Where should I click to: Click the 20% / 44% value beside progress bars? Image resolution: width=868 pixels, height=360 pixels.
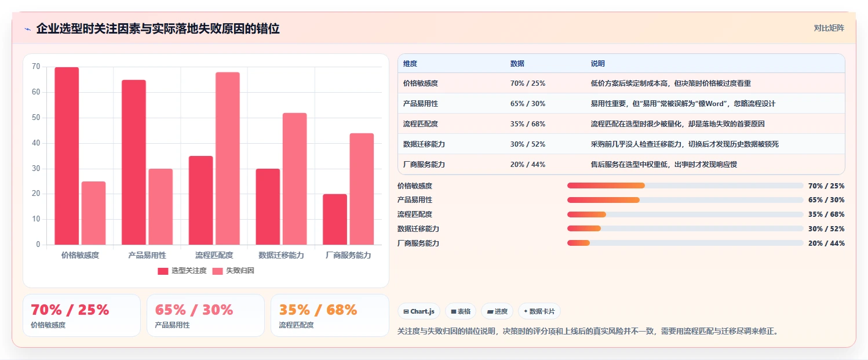coord(826,243)
